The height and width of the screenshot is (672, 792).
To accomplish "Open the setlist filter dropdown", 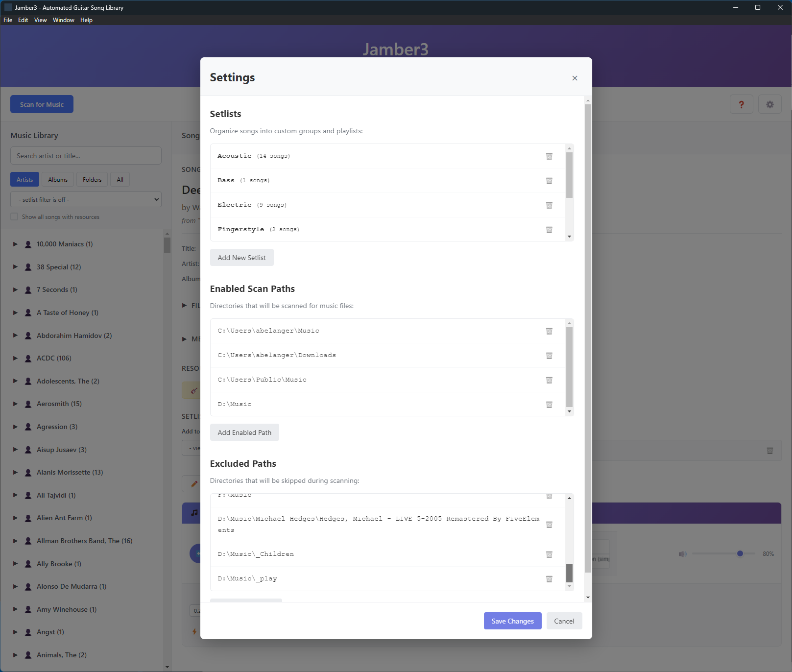I will click(x=86, y=200).
